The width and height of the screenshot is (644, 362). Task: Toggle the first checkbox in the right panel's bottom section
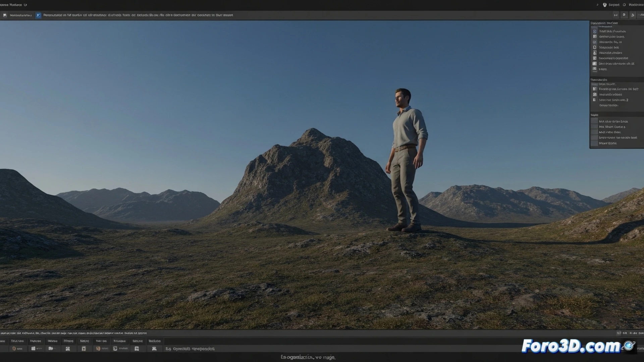(x=594, y=121)
